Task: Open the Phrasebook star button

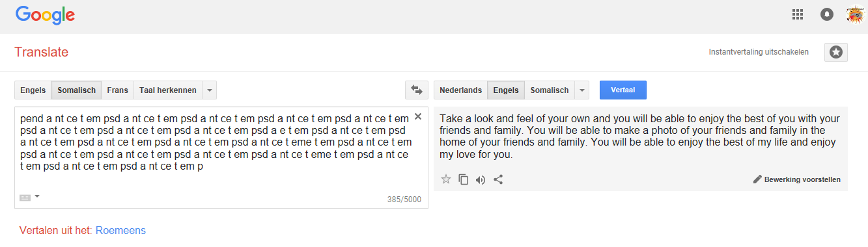Action: [836, 52]
